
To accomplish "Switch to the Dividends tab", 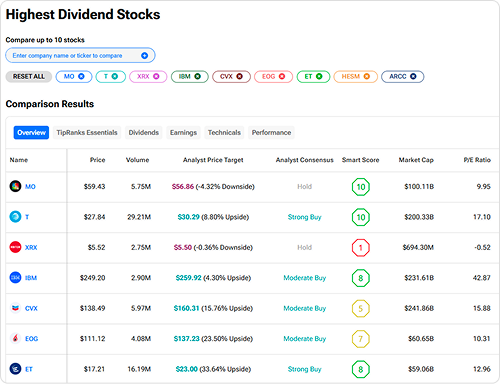I will point(144,133).
